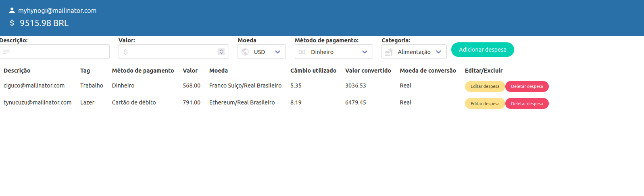Click the Descrição column header
This screenshot has width=644, height=196.
[x=17, y=71]
